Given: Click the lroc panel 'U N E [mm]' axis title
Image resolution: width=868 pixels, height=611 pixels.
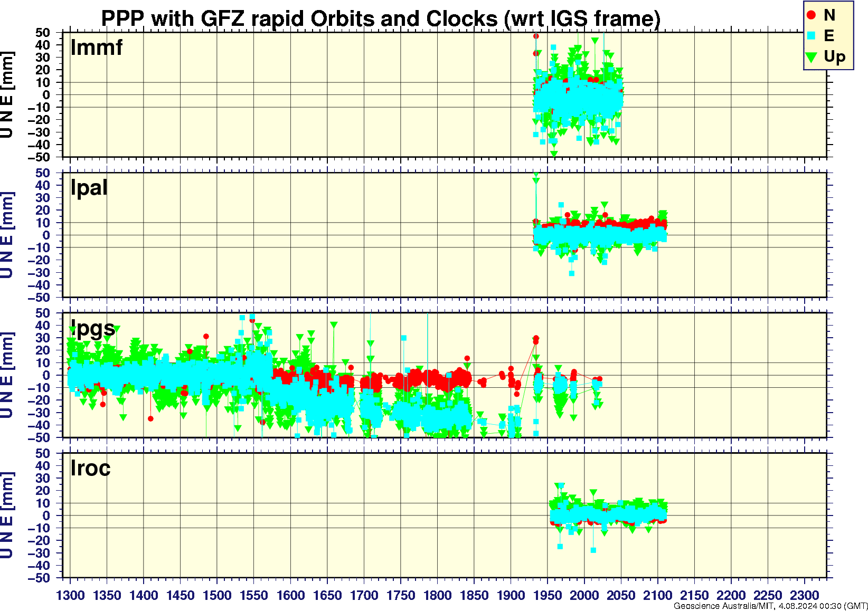Looking at the screenshot, I should 7,516.
